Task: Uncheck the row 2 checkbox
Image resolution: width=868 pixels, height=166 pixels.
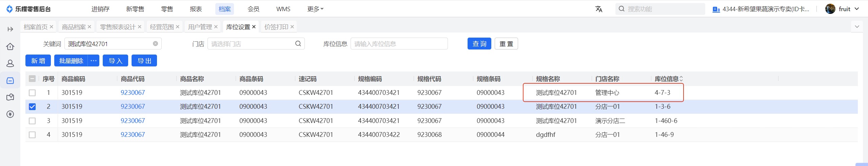Action: (32, 107)
